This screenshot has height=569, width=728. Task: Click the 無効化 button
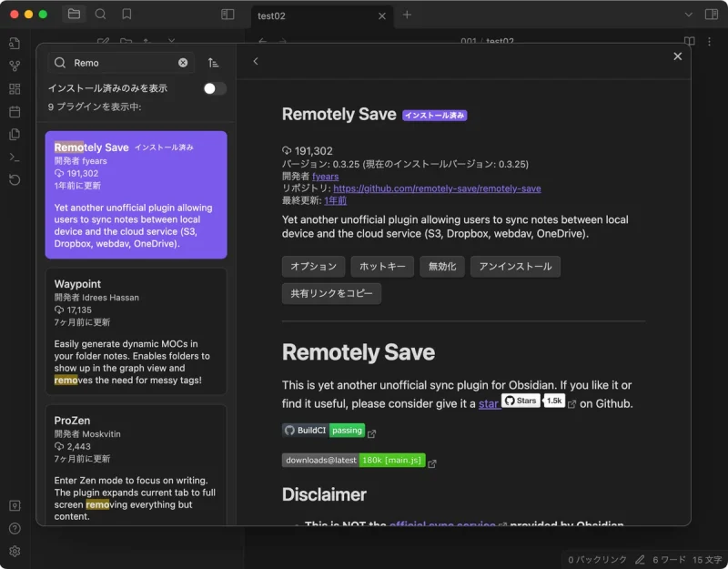pyautogui.click(x=442, y=267)
